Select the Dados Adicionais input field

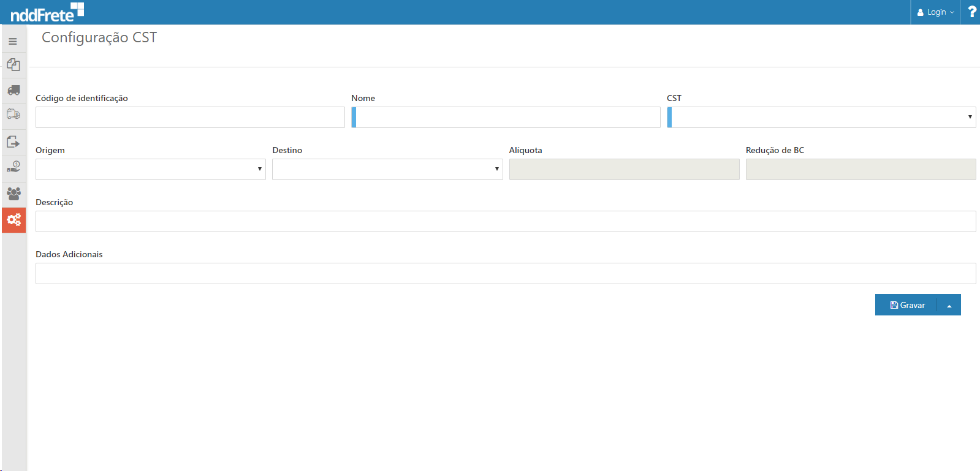(x=506, y=273)
